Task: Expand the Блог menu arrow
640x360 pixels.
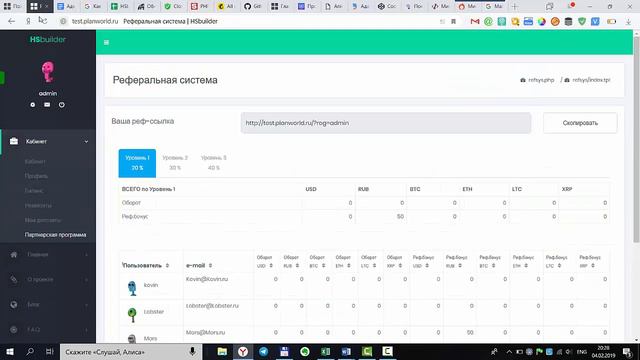Action: (x=86, y=304)
